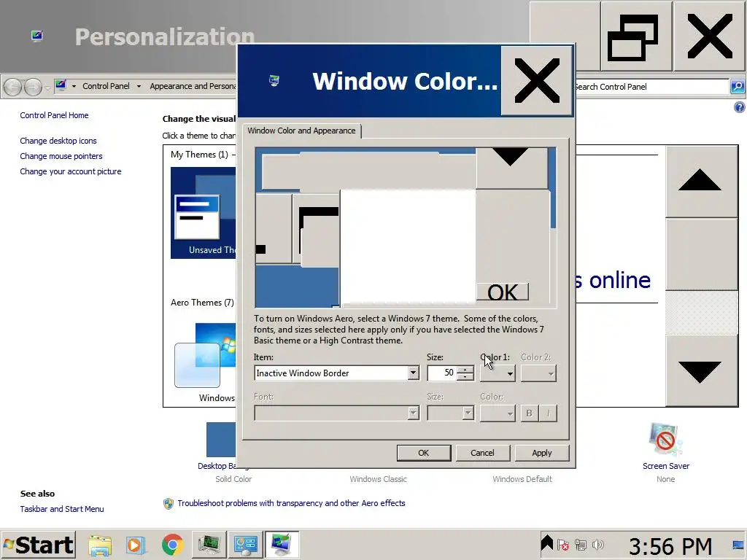Open the font Size dropdown
The width and height of the screenshot is (747, 560).
(x=451, y=413)
